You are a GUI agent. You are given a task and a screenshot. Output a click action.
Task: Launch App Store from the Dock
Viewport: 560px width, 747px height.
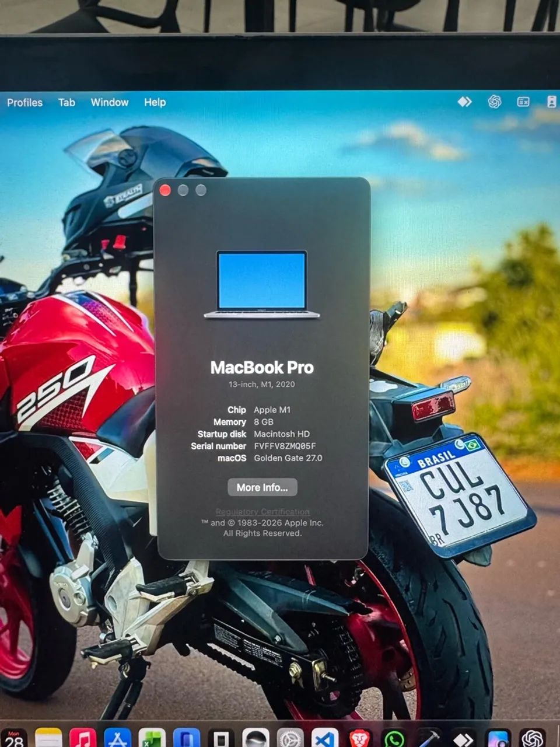coord(117,738)
